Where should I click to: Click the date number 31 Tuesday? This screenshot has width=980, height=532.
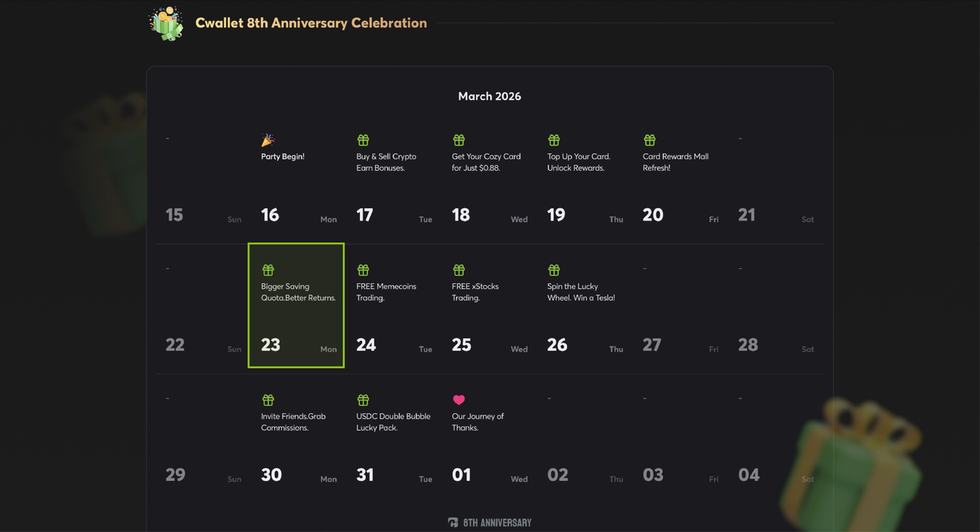point(365,475)
